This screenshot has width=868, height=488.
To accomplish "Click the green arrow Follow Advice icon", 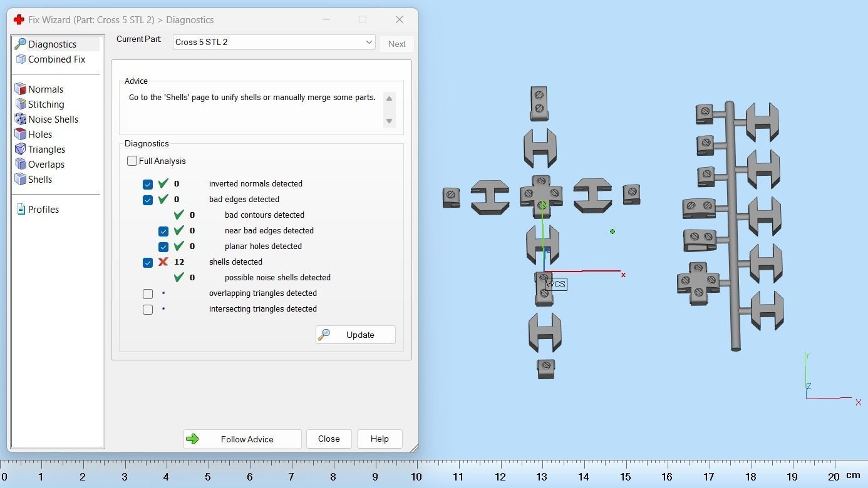I will click(x=193, y=439).
